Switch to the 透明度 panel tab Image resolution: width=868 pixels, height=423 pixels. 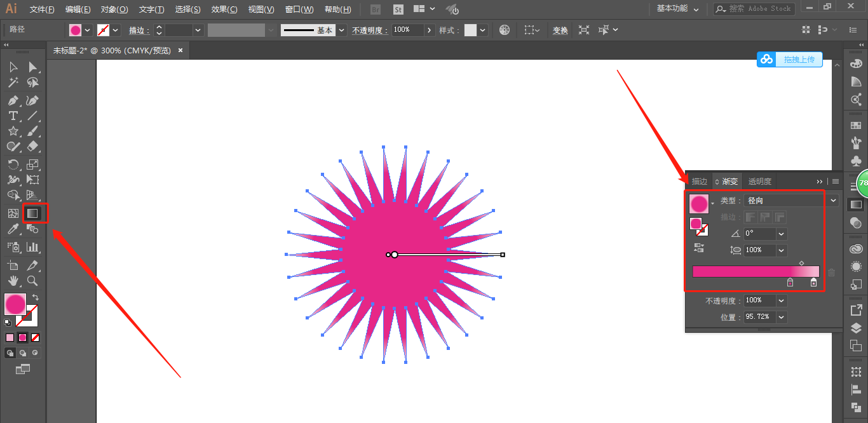pos(759,182)
